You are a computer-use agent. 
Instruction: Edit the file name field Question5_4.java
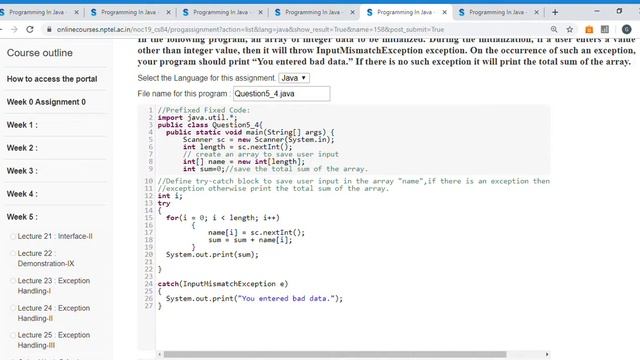point(282,93)
